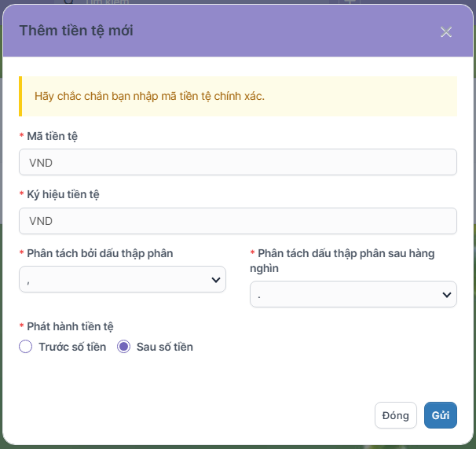Click the Trước số tiền label text

click(72, 347)
